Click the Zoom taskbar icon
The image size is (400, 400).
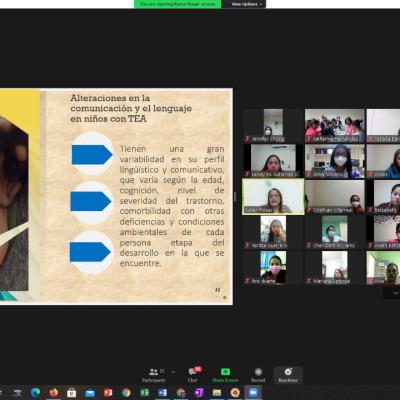click(x=253, y=392)
